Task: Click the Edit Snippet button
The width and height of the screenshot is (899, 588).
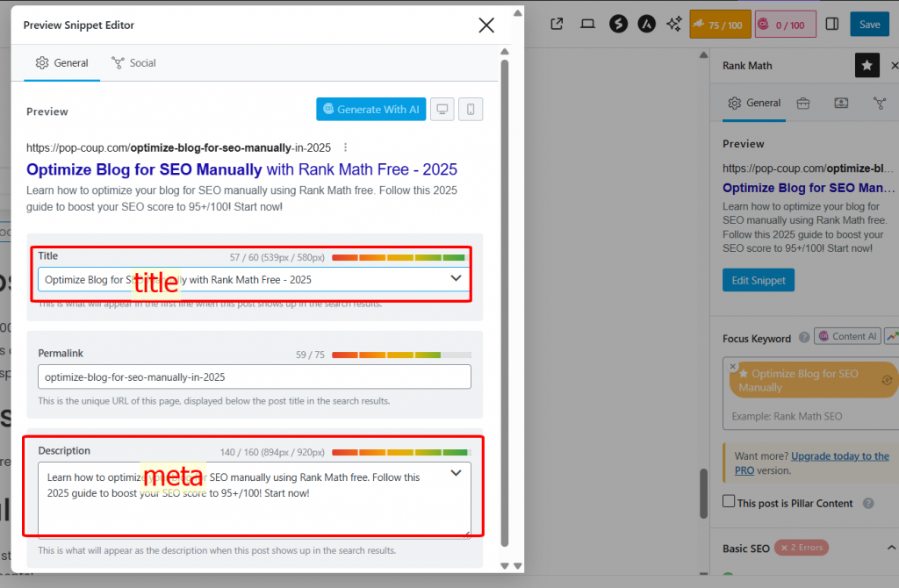Action: click(758, 280)
